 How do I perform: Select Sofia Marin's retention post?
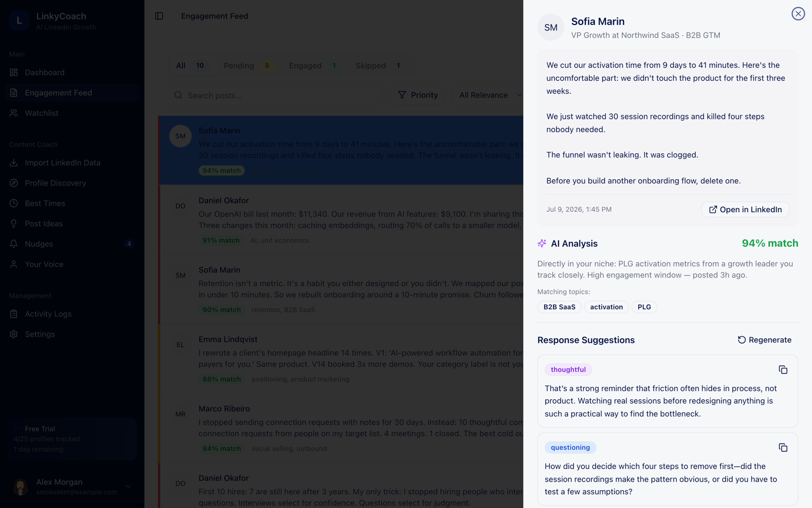[341, 290]
